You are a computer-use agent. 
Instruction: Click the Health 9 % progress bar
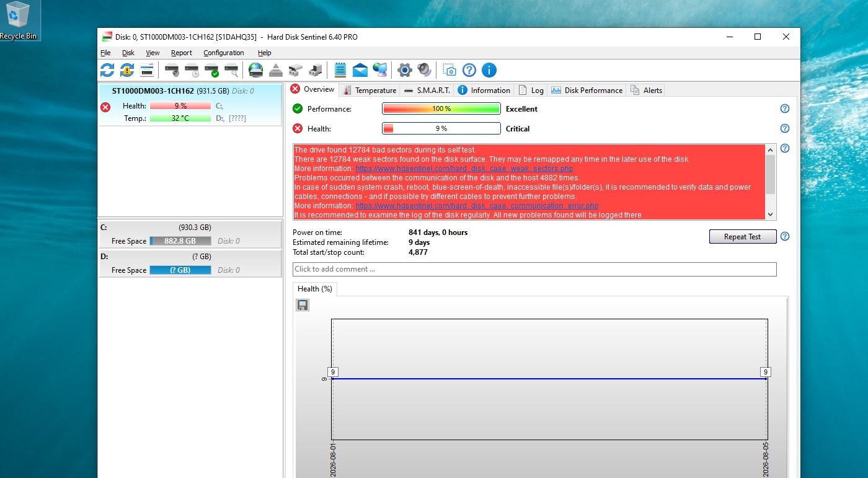[x=441, y=128]
